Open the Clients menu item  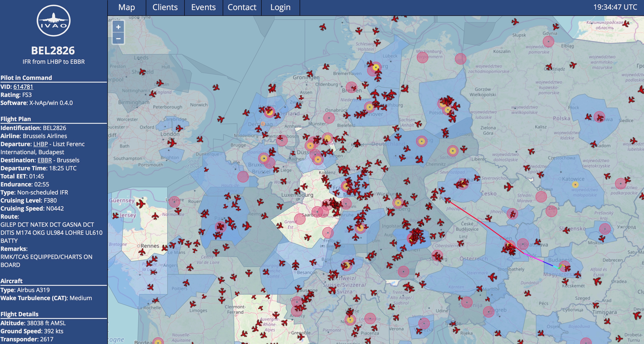pos(165,7)
